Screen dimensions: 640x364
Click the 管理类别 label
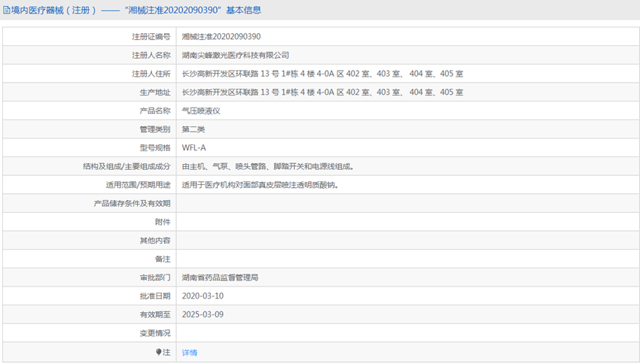point(155,129)
